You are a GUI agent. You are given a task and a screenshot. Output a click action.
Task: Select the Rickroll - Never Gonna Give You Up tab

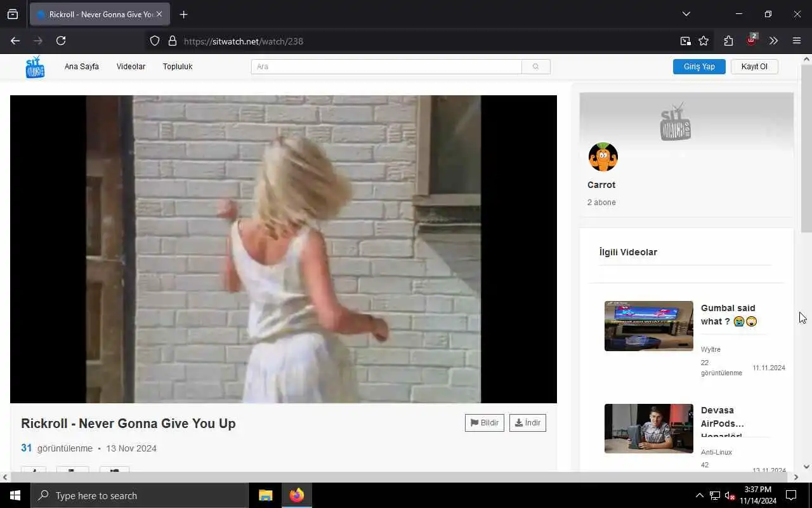coord(100,14)
